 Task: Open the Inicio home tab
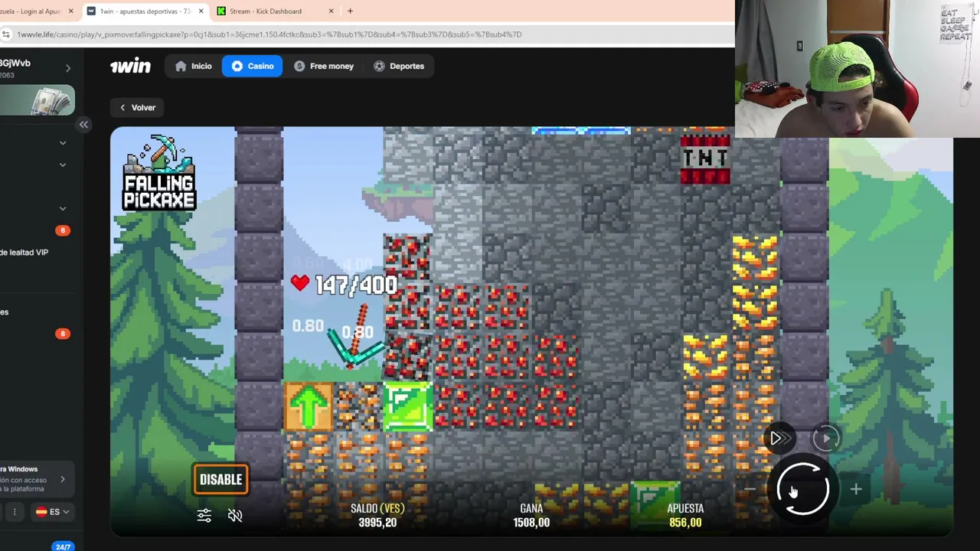coord(193,66)
